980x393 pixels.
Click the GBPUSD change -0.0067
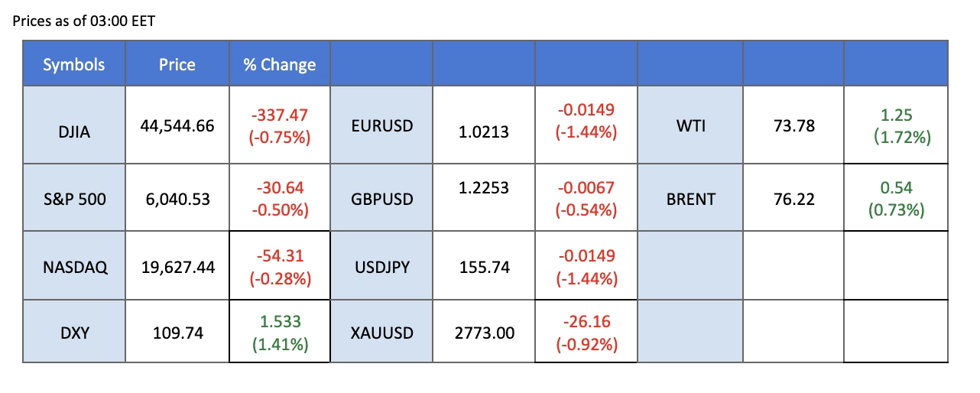tap(587, 188)
